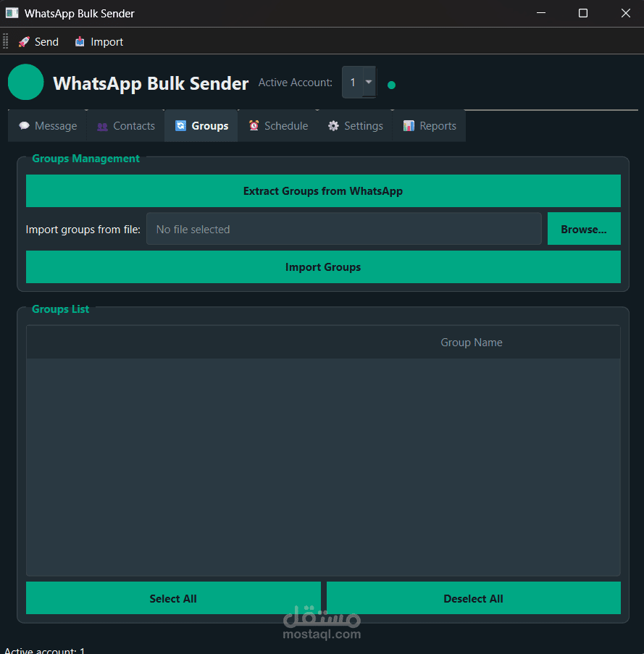Screen dimensions: 644x654
Task: Click the green account status dot
Action: [391, 85]
